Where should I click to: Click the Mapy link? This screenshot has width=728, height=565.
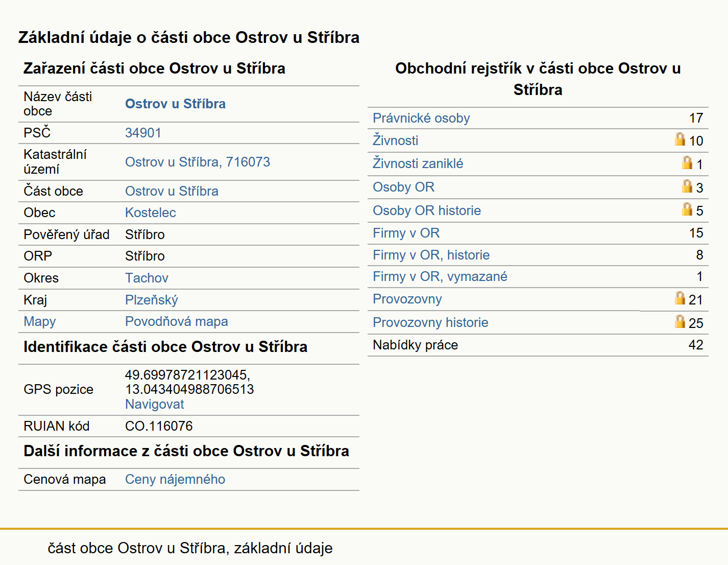point(39,321)
